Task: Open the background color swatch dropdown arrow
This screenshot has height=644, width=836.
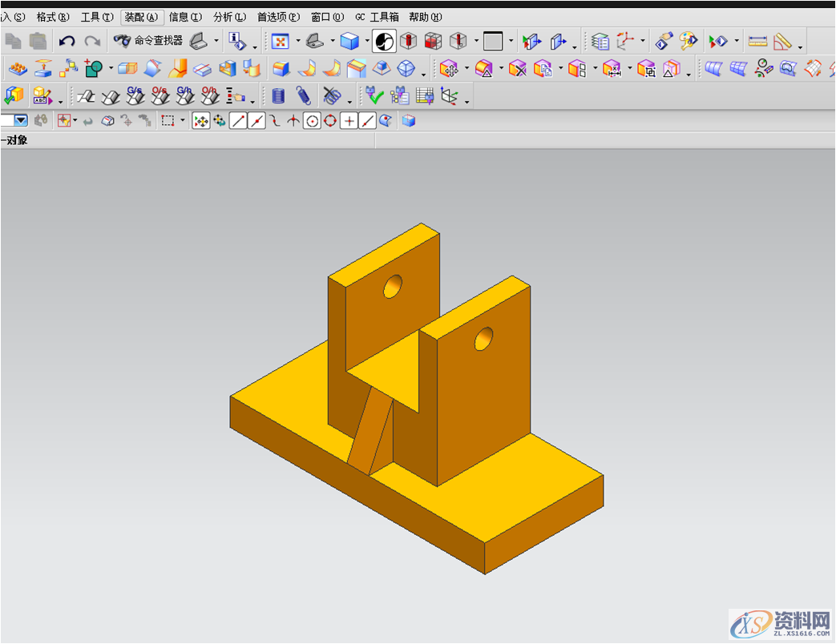Action: point(511,41)
